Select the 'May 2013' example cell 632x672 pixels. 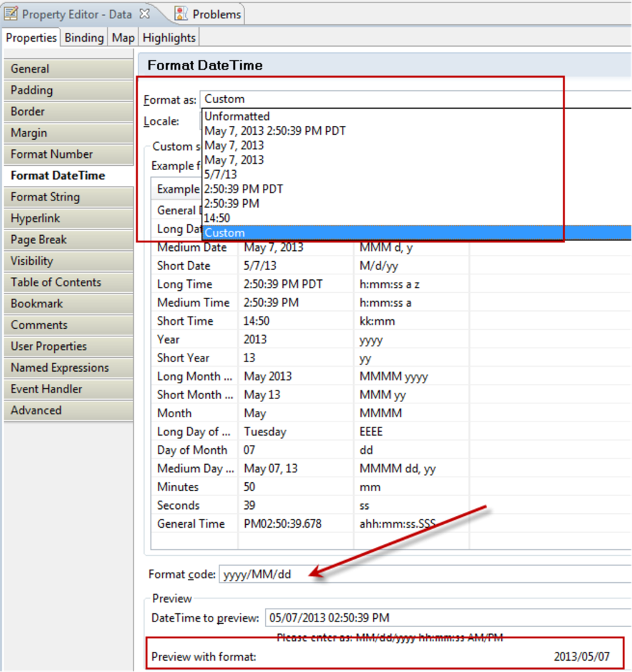[x=296, y=377]
